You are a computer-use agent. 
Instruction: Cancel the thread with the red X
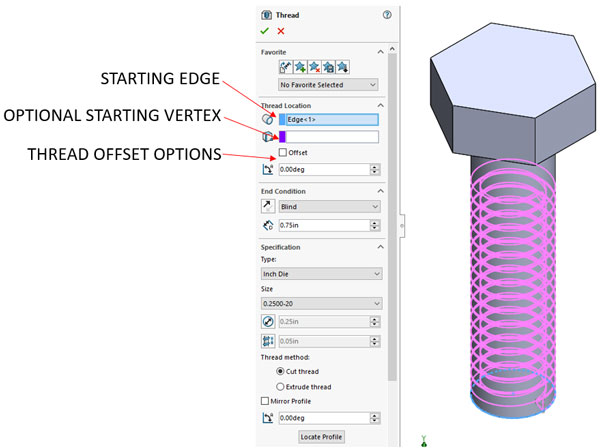(x=281, y=31)
